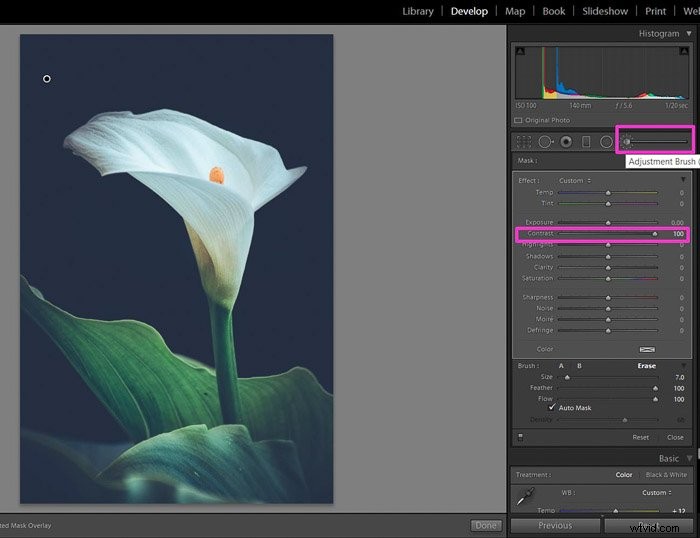This screenshot has height=538, width=700.
Task: Toggle highlight clipping indicator in histogram
Action: (683, 51)
